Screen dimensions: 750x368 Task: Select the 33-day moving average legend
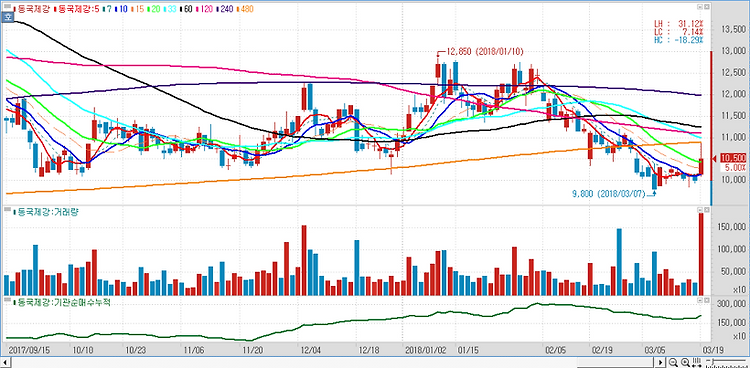pos(170,9)
